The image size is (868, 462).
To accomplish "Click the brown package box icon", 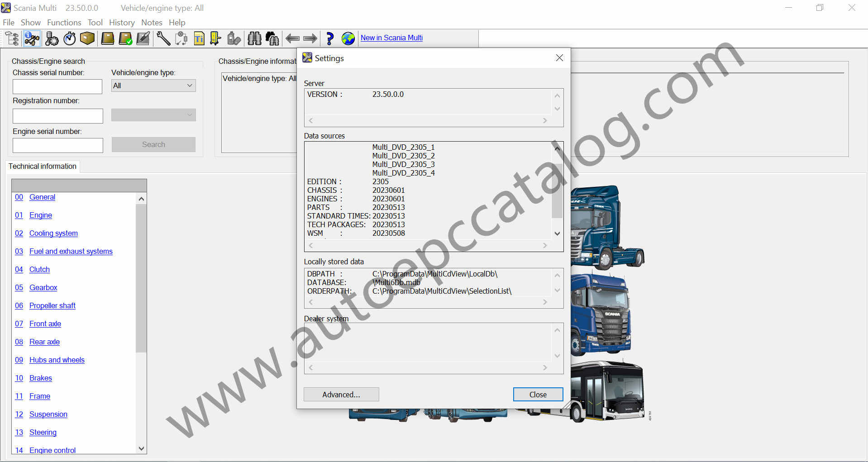I will (x=87, y=38).
